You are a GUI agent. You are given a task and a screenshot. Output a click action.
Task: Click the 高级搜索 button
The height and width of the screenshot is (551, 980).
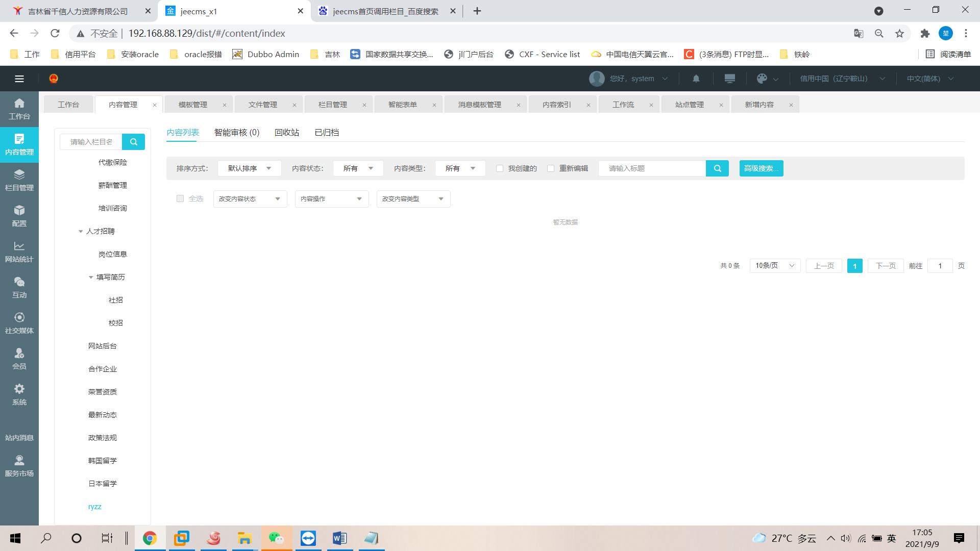point(761,168)
